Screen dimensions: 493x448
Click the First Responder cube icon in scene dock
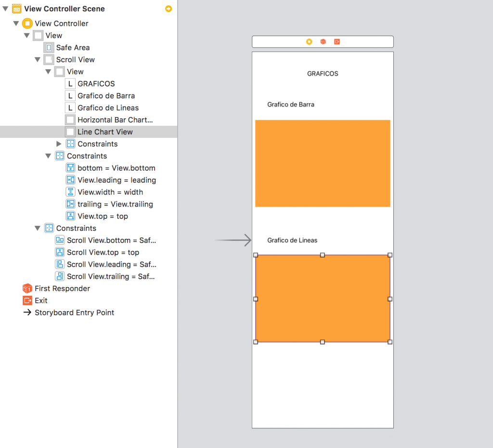[323, 42]
